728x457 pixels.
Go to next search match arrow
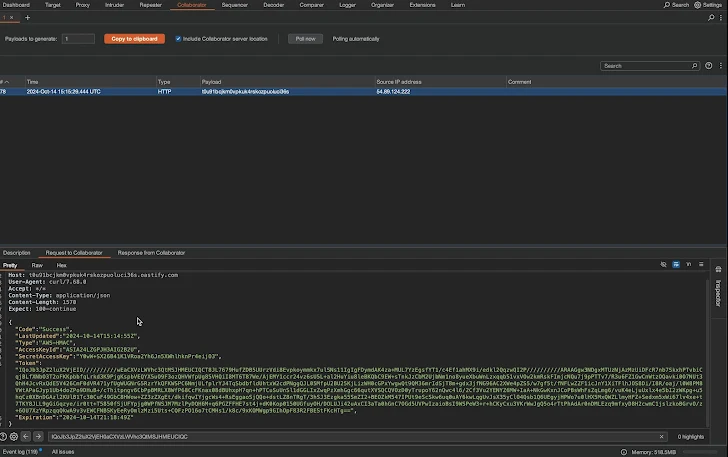click(38, 437)
